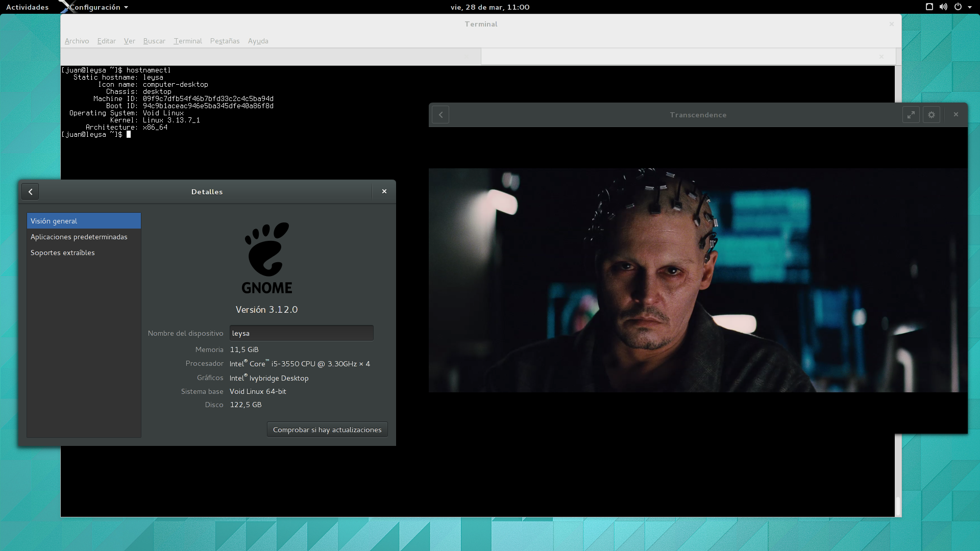This screenshot has width=980, height=551.
Task: Switch to the second Terminal tab
Action: coord(684,57)
